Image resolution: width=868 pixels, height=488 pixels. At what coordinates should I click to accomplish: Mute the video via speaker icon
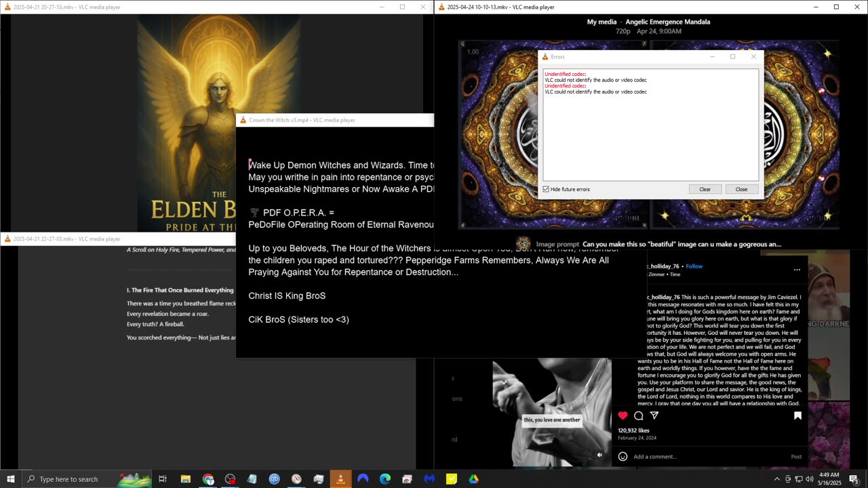[599, 455]
